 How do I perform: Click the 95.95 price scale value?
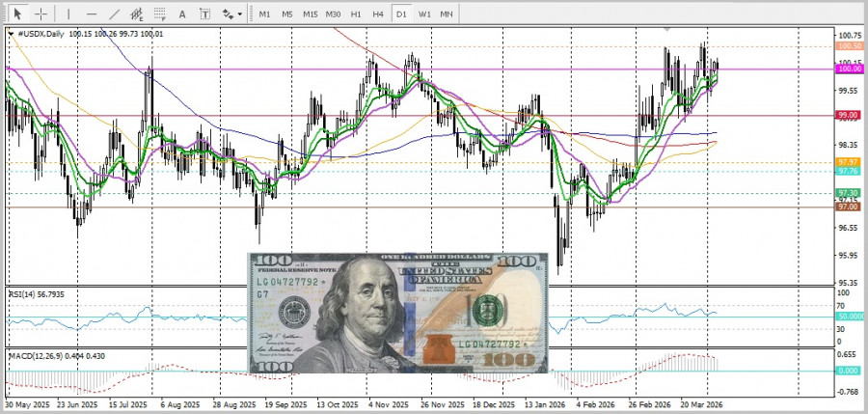click(x=848, y=256)
